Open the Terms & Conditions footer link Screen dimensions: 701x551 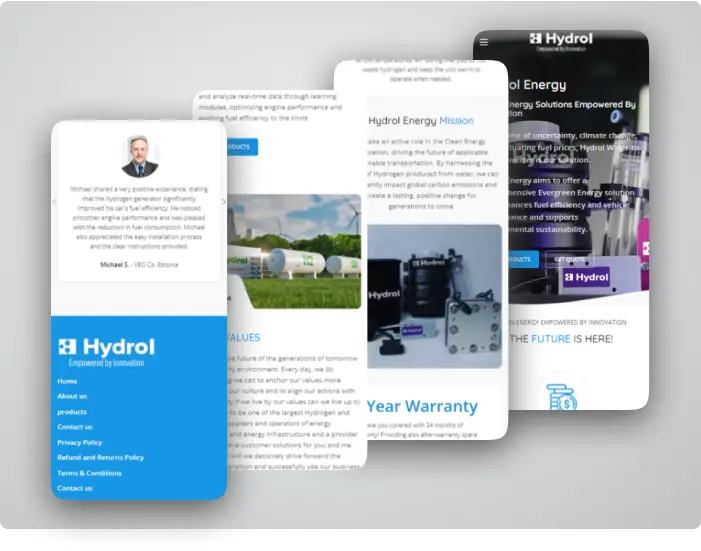pos(89,473)
